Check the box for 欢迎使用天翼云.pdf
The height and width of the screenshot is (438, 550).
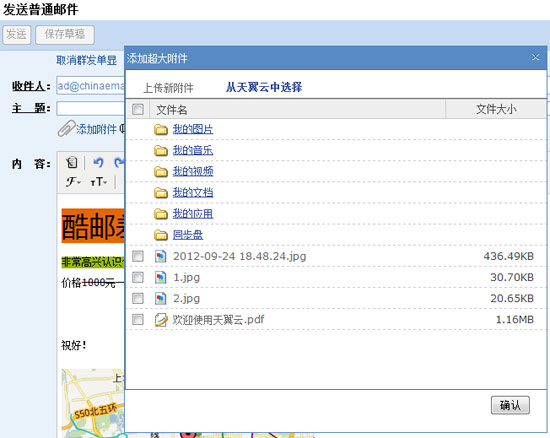click(x=138, y=319)
